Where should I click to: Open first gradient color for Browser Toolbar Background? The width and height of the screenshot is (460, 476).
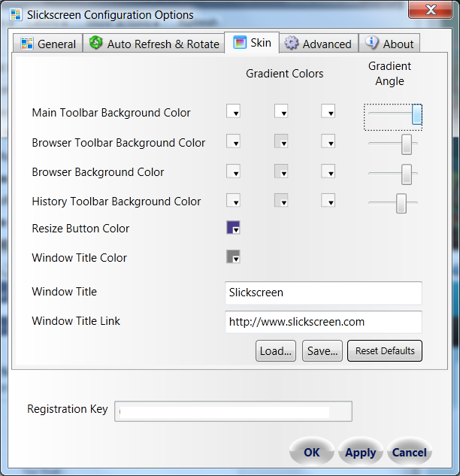pos(233,141)
